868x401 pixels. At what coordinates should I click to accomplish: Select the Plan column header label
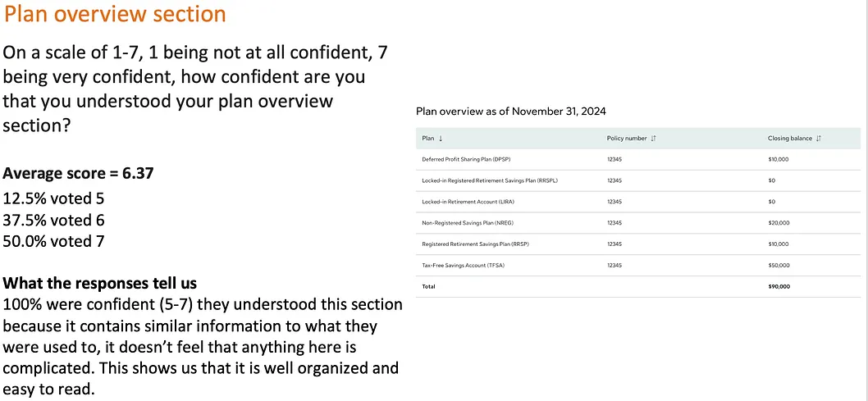coord(427,139)
